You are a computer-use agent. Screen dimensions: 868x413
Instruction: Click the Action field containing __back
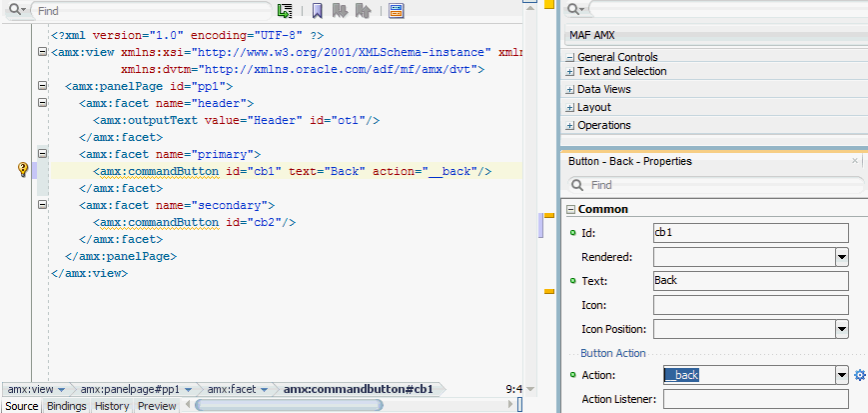[x=748, y=375]
